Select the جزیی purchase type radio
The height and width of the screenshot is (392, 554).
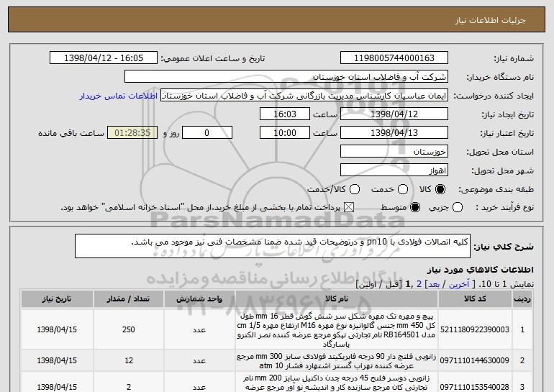[458, 207]
